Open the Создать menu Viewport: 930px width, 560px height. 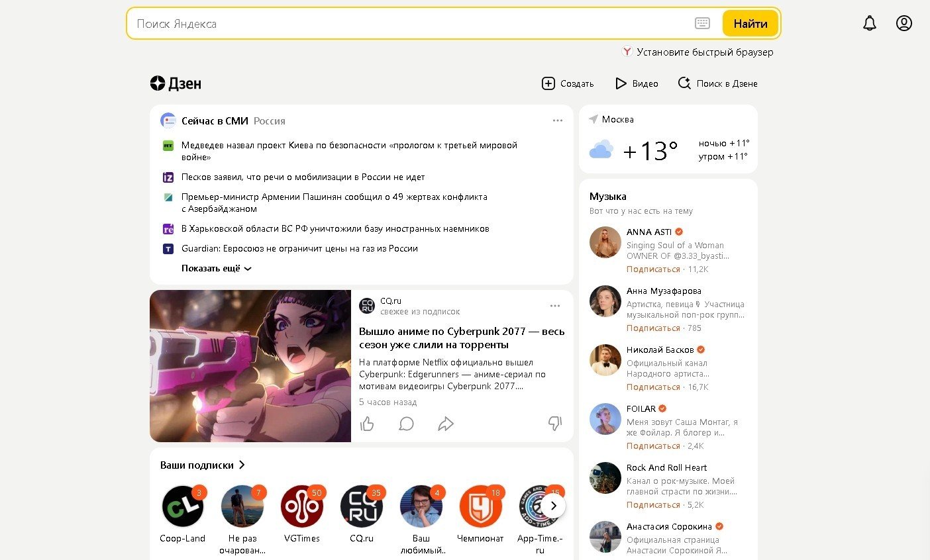point(568,83)
